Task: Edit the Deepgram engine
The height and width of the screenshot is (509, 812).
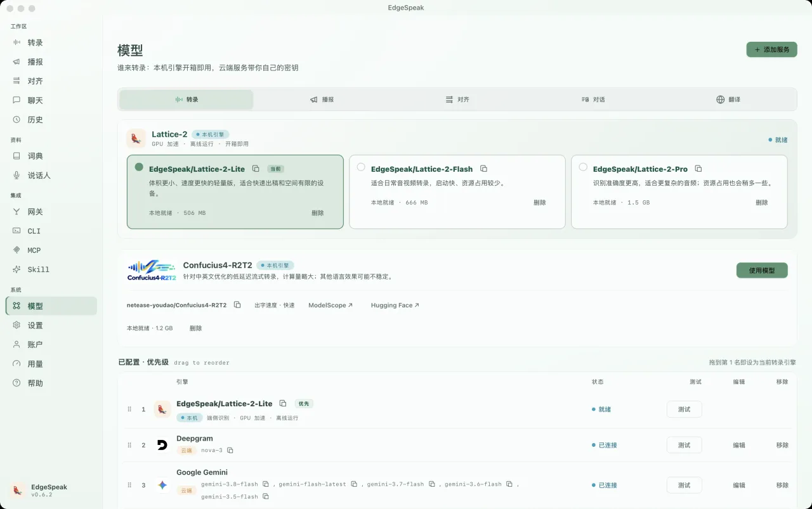Action: point(739,445)
